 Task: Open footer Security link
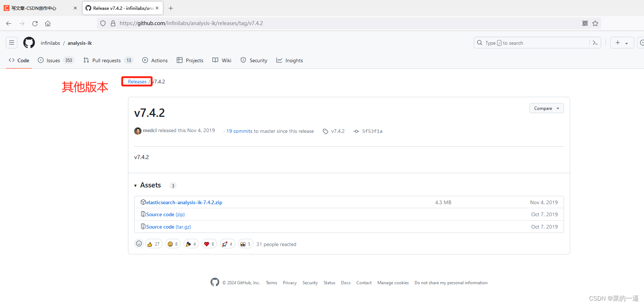(310, 283)
